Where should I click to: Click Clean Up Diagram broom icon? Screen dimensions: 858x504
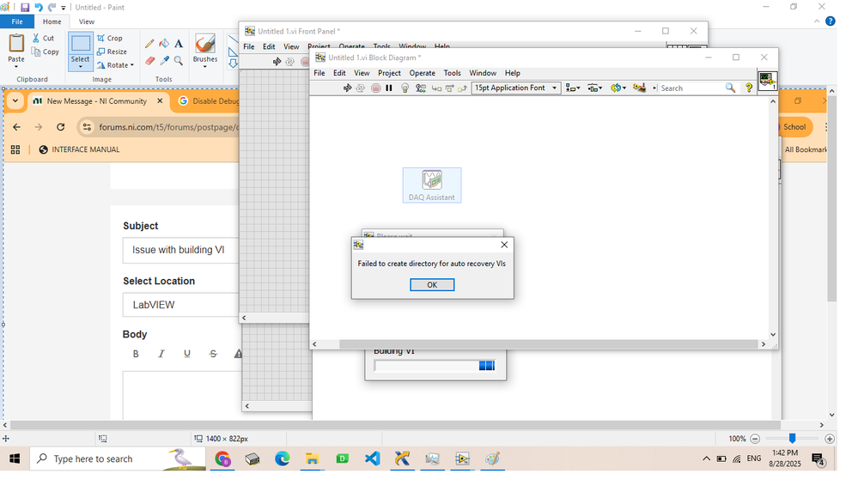(x=639, y=88)
